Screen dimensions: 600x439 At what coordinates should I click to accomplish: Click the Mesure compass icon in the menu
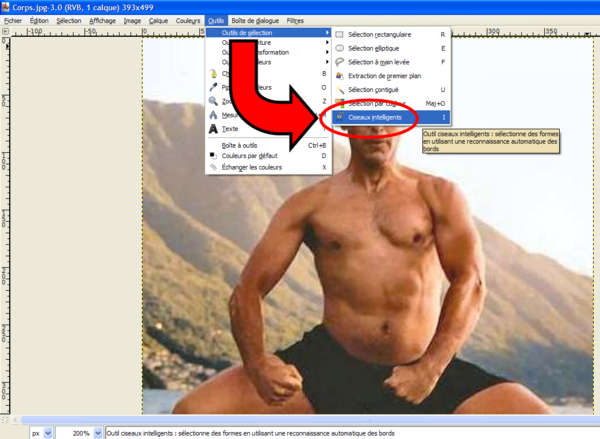(214, 115)
